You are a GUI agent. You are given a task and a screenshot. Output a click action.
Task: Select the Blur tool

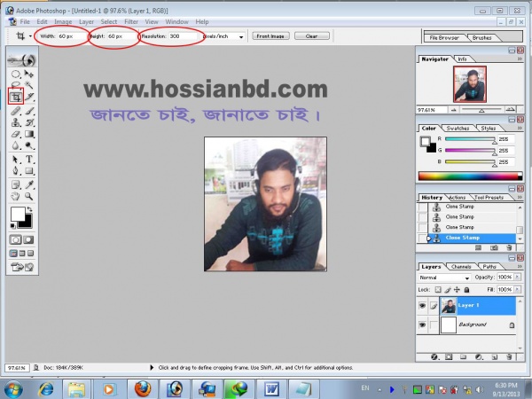pos(15,145)
